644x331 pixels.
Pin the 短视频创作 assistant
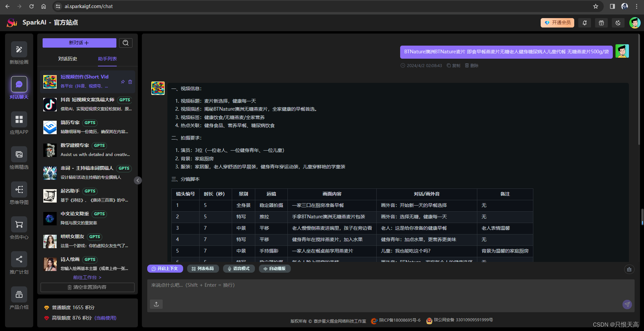tap(123, 82)
